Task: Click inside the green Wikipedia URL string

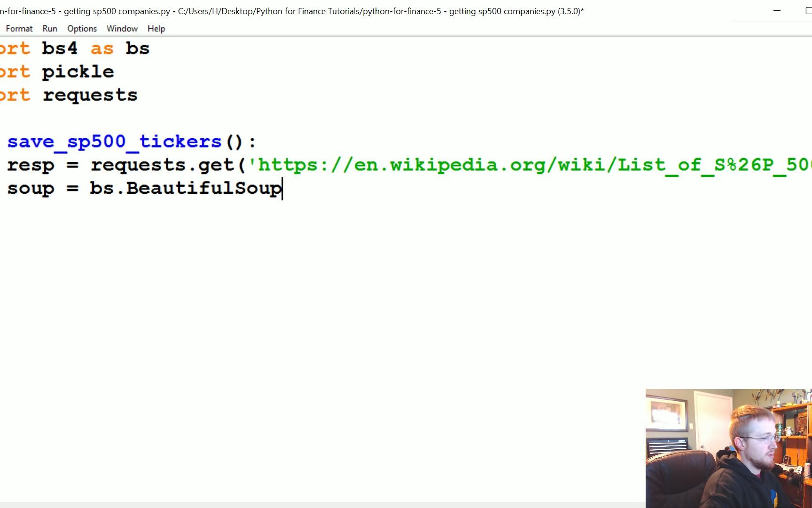Action: (x=530, y=165)
